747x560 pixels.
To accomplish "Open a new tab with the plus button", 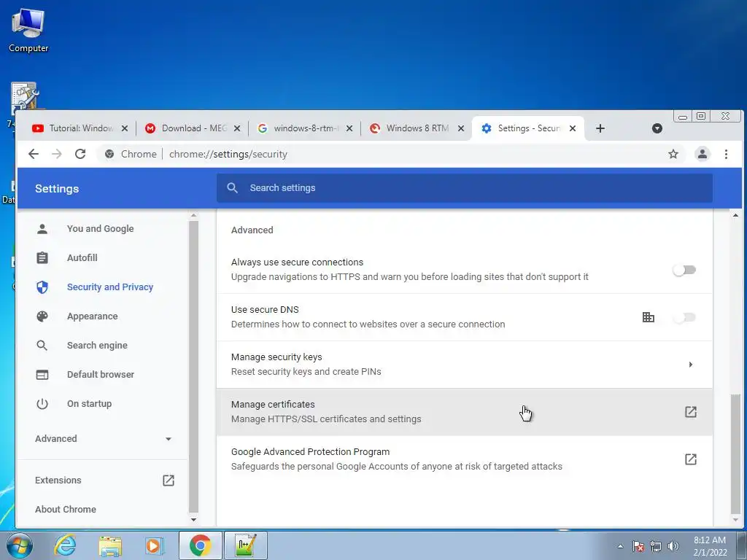I will tap(600, 128).
